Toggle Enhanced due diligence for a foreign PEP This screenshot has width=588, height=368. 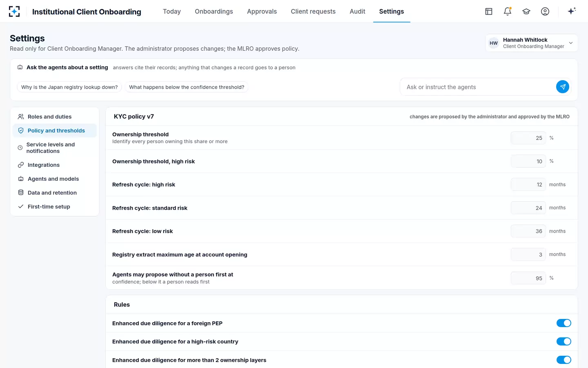click(564, 323)
